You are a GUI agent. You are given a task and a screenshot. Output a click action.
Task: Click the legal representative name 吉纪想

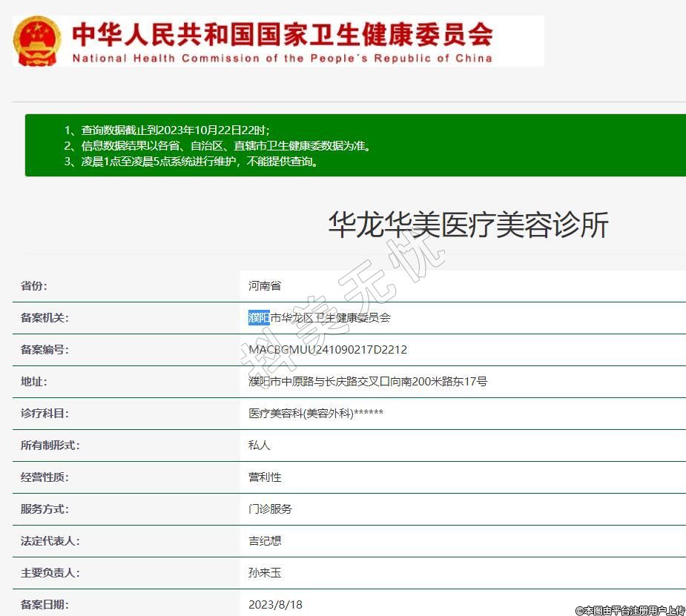pyautogui.click(x=265, y=541)
